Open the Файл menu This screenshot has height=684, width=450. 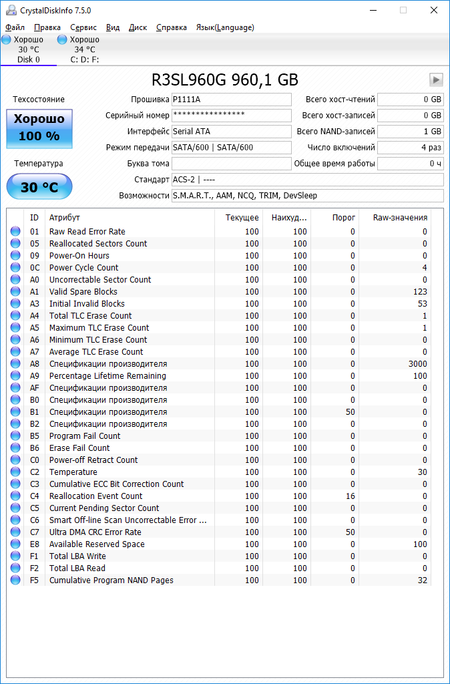[14, 27]
